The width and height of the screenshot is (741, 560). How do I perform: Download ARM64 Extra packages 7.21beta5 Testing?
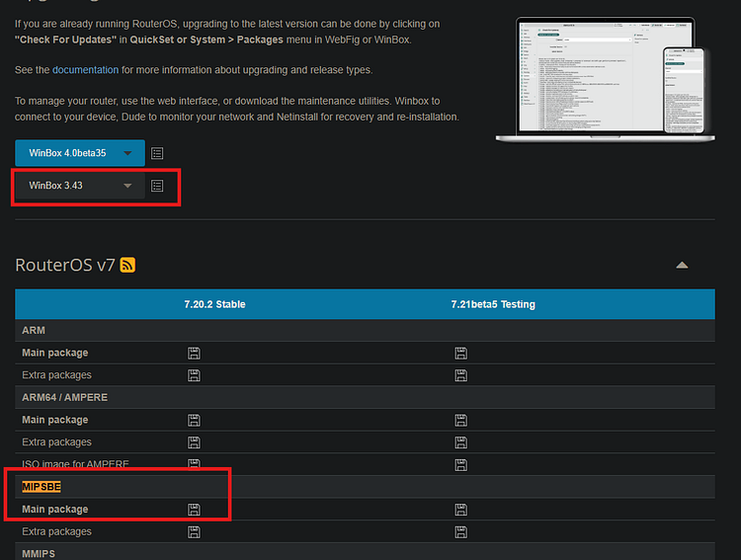[x=460, y=442]
